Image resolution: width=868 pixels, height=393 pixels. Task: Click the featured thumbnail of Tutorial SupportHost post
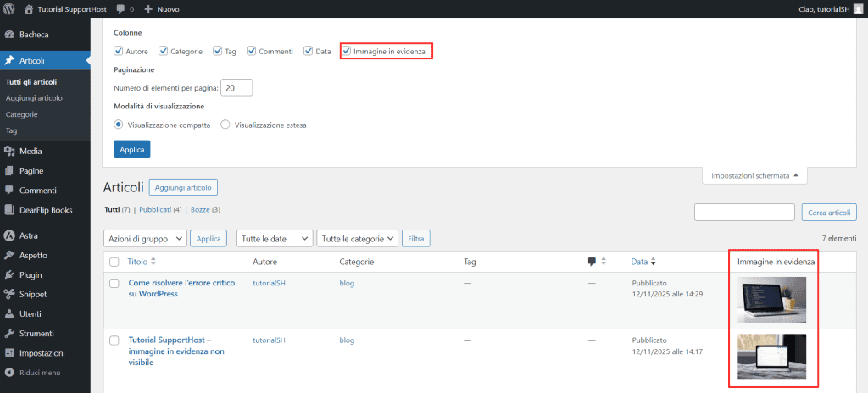771,357
